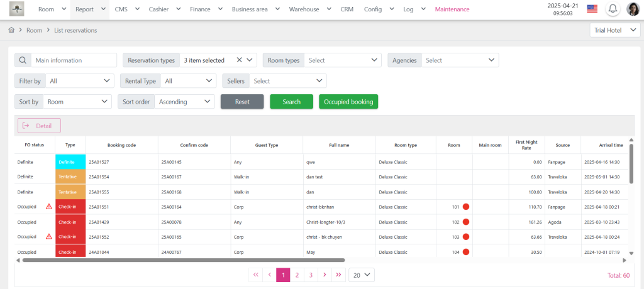Click the hotel logo in top bar
Screen dimensions: 644x289
[16, 9]
